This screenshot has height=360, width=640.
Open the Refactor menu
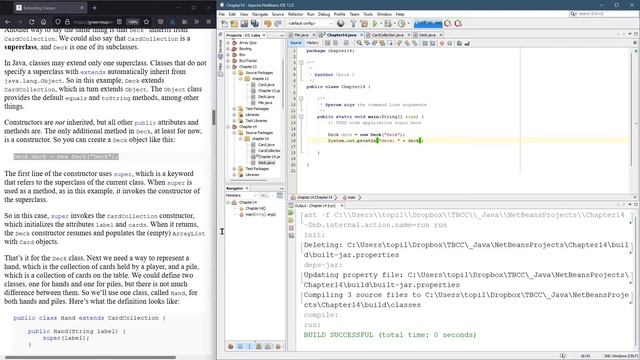click(296, 14)
